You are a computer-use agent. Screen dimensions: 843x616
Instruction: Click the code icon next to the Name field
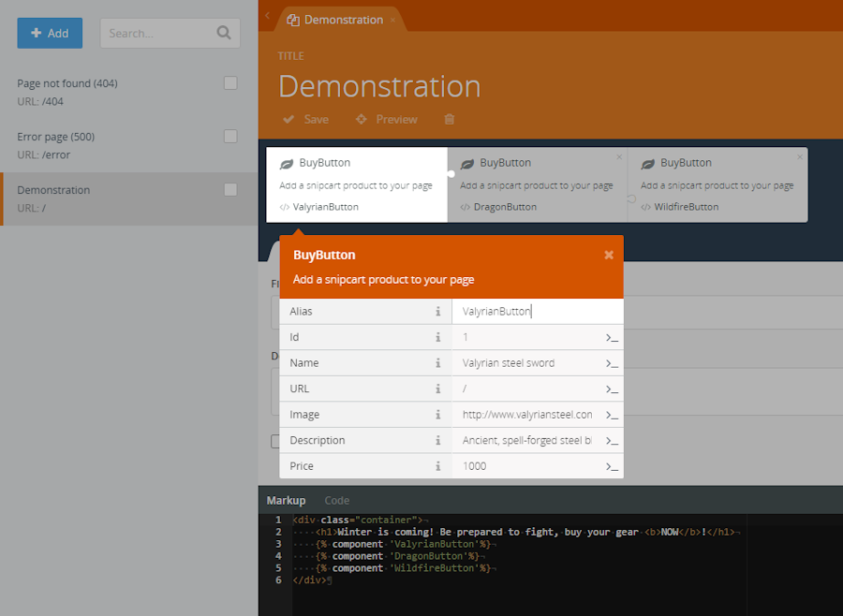point(611,362)
